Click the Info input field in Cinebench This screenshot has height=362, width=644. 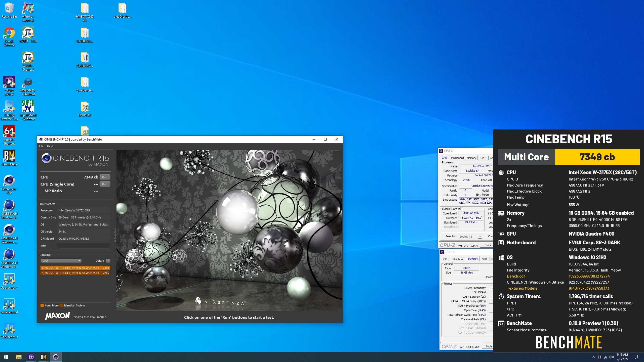point(84,246)
